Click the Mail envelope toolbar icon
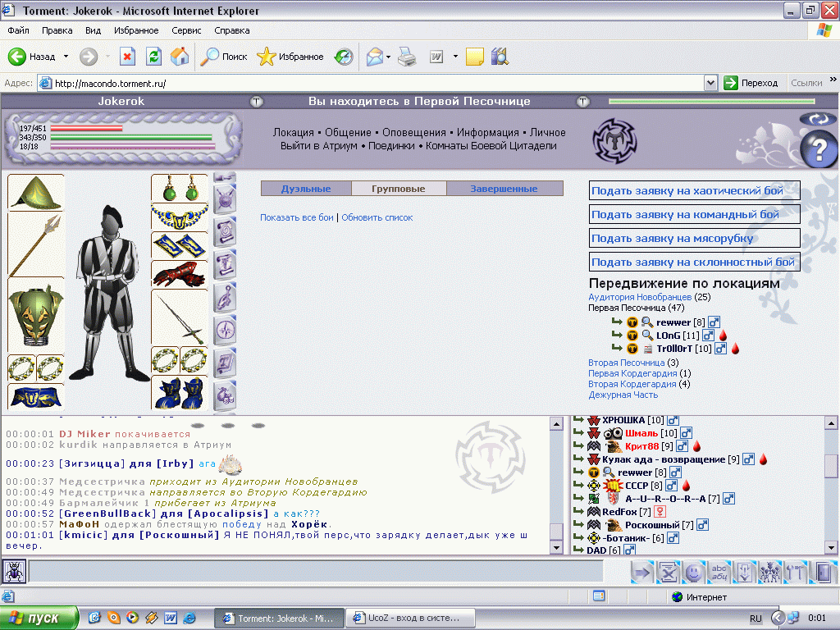This screenshot has height=630, width=840. pyautogui.click(x=375, y=57)
